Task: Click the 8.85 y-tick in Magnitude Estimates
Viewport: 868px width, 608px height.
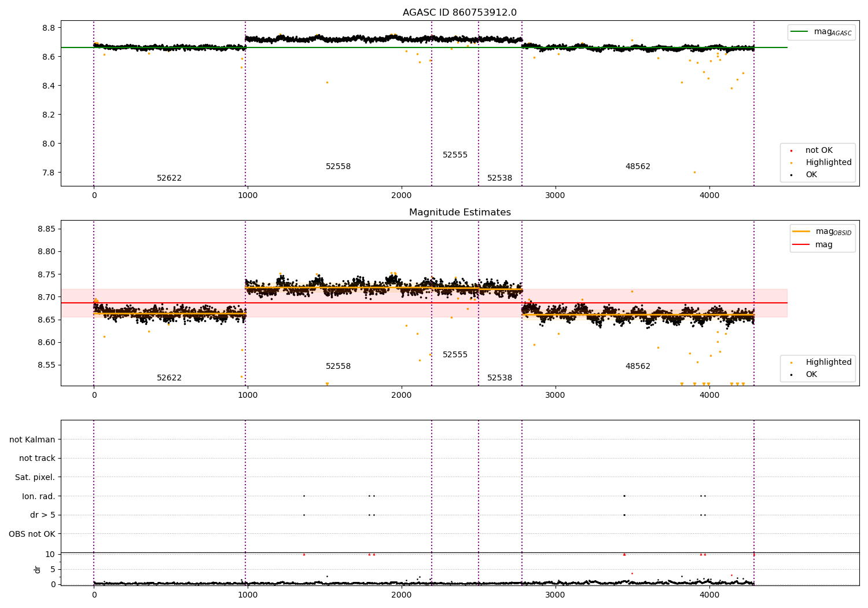Action: (46, 229)
